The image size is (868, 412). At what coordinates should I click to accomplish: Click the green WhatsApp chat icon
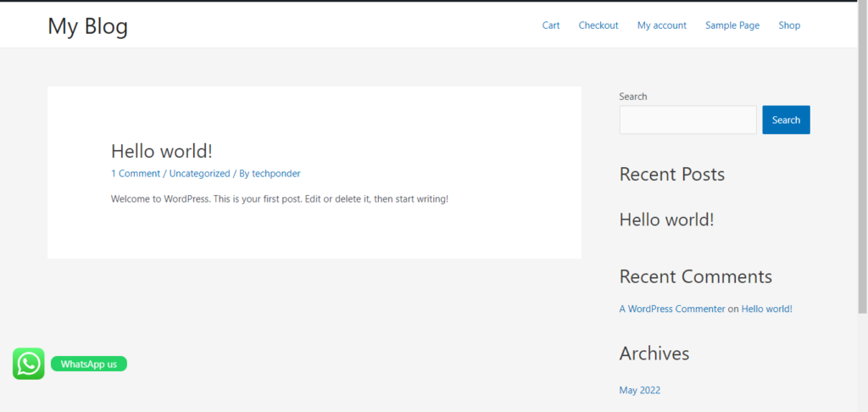pos(28,364)
